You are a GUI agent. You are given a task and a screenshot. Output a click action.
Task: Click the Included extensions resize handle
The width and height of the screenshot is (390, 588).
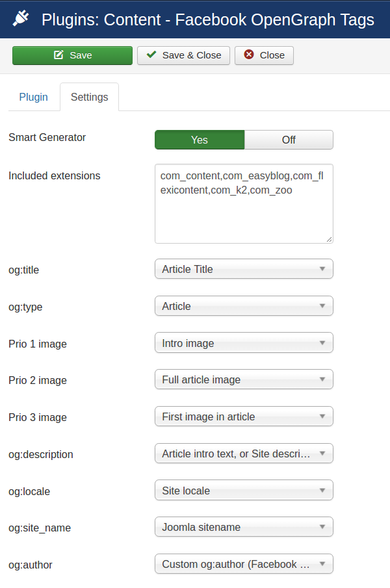[329, 239]
